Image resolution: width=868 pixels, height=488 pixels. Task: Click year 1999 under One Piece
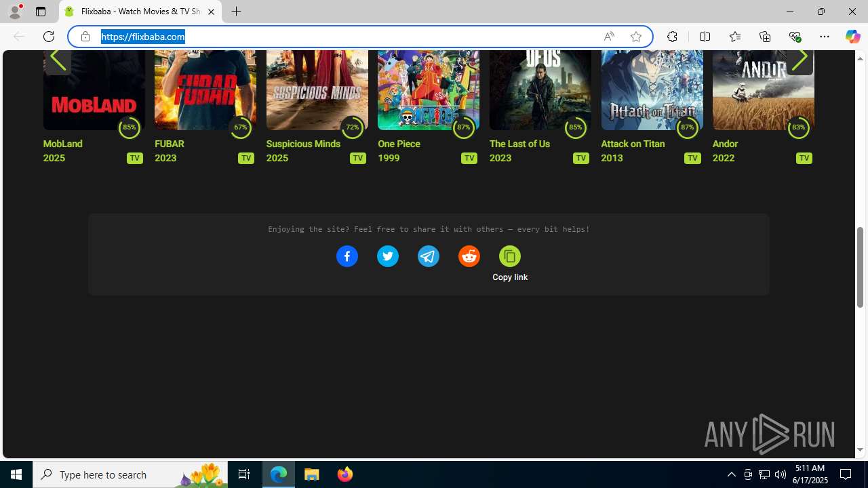point(389,158)
